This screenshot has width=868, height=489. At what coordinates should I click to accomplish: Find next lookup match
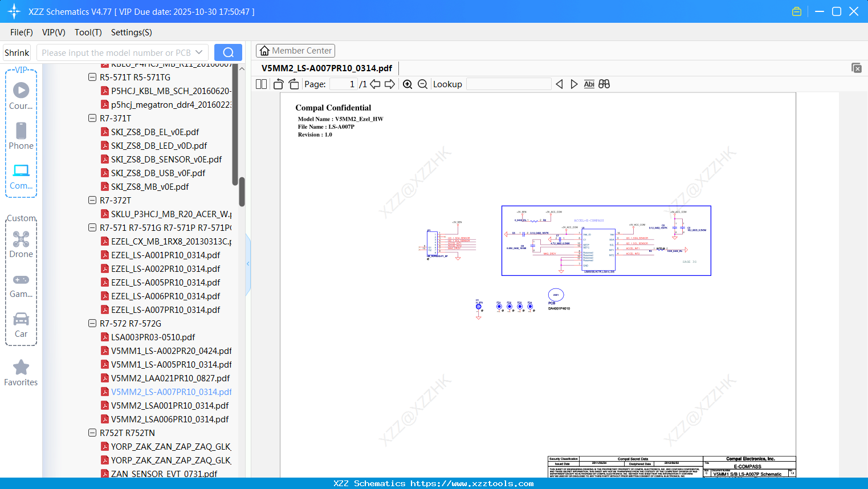(x=574, y=84)
